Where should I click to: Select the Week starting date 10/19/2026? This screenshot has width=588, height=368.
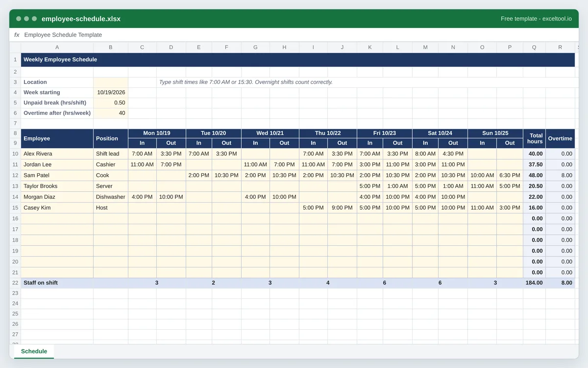pos(111,92)
